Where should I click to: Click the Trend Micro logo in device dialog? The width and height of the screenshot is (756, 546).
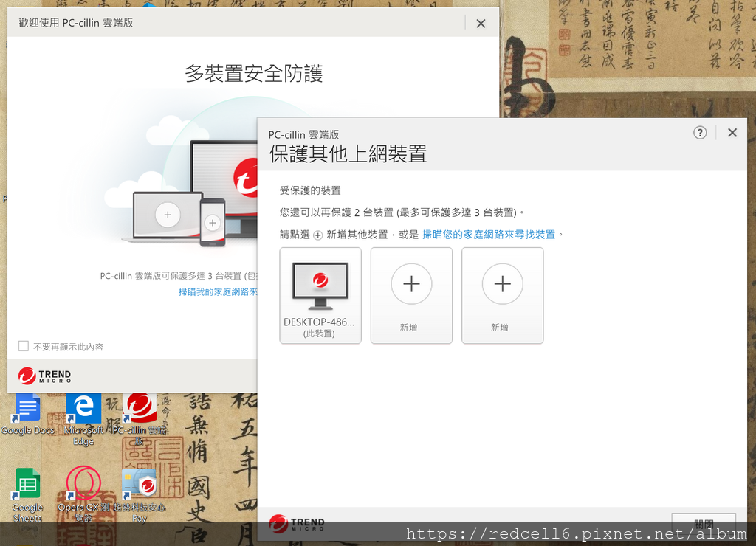point(297,524)
